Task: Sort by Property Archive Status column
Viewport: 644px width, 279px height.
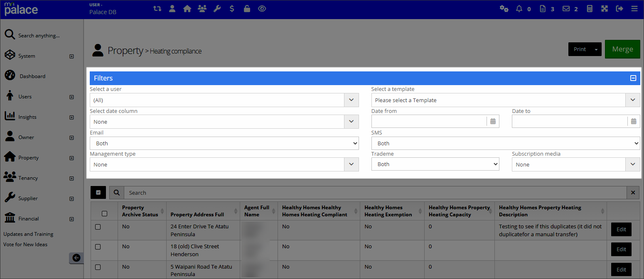Action: (162, 211)
